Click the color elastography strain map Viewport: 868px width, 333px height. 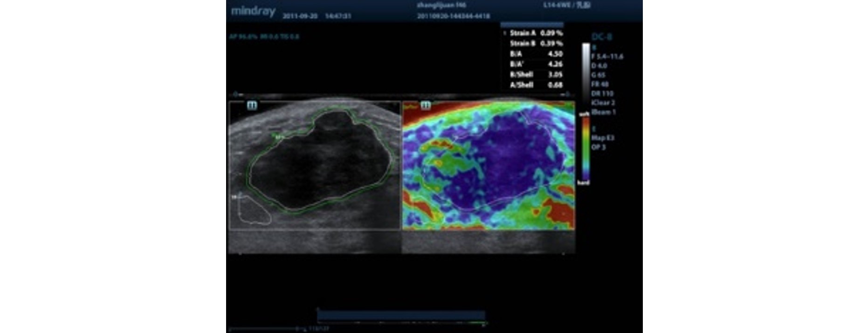click(488, 165)
